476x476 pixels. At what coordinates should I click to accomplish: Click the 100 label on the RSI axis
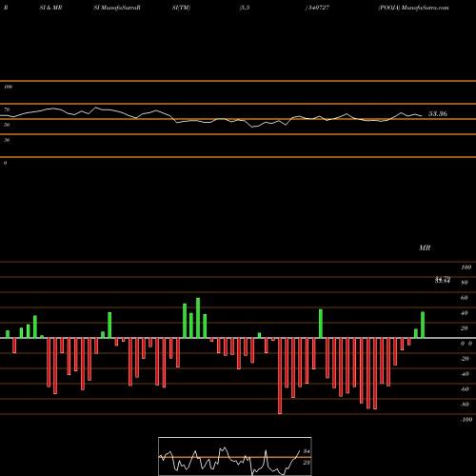click(x=8, y=87)
